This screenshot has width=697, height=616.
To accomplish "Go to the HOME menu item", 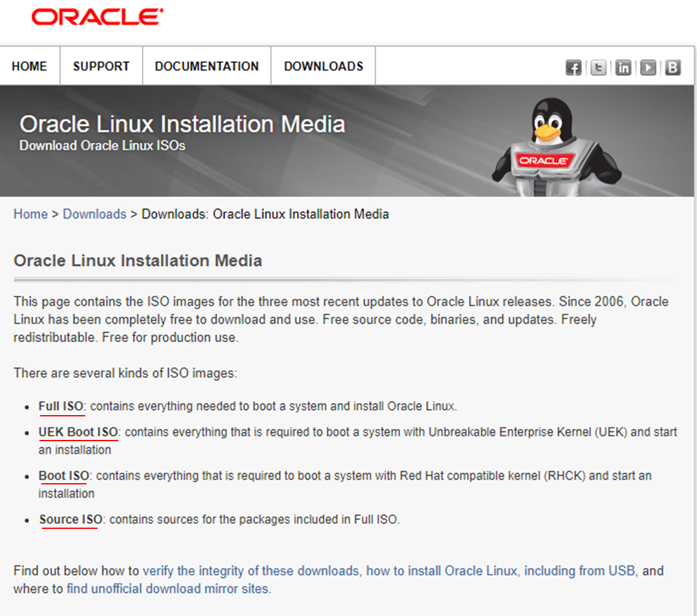I will click(x=29, y=66).
